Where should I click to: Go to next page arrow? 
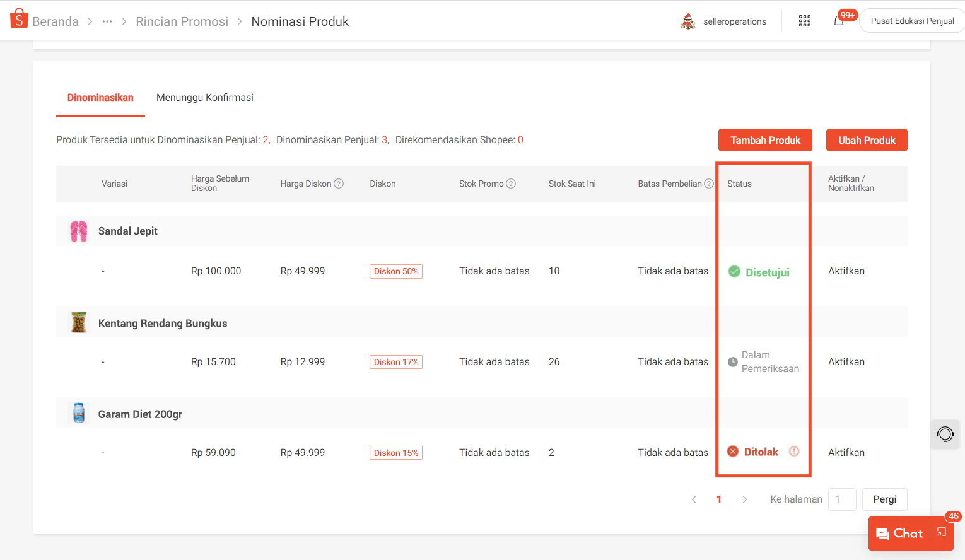coord(744,499)
